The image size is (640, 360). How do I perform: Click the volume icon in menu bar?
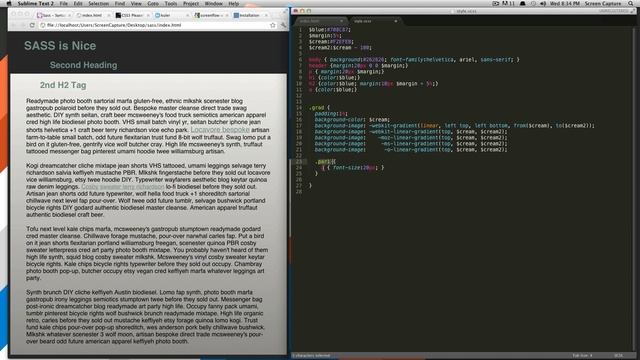[543, 3]
